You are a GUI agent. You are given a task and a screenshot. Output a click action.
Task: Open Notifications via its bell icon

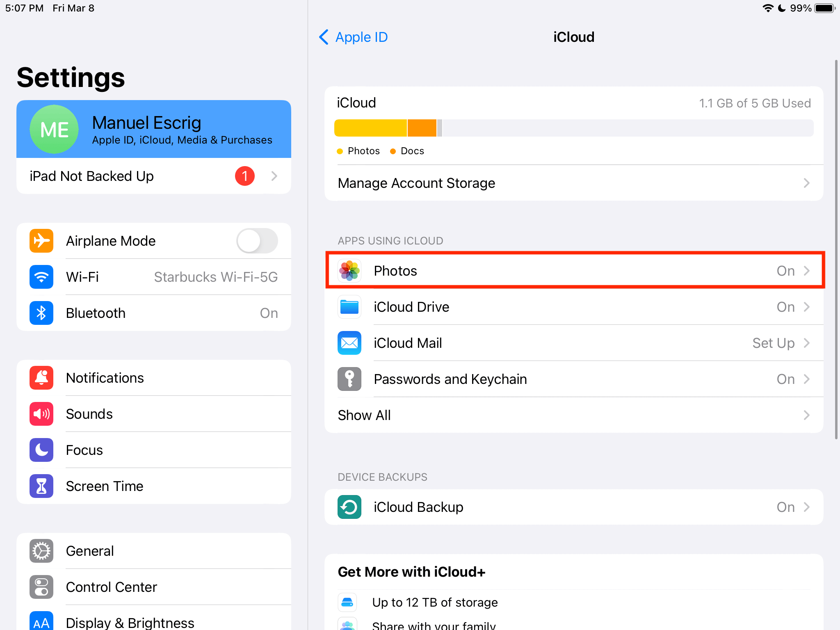(41, 378)
